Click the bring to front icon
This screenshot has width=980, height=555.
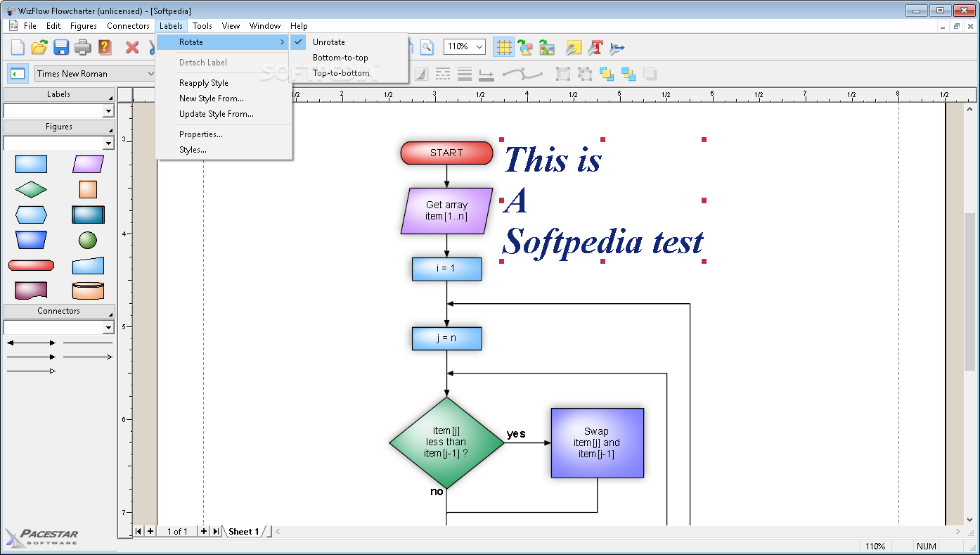606,73
